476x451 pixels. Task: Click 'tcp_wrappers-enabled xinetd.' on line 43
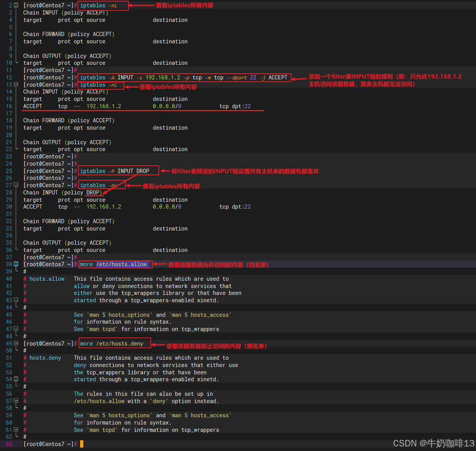[x=175, y=300]
